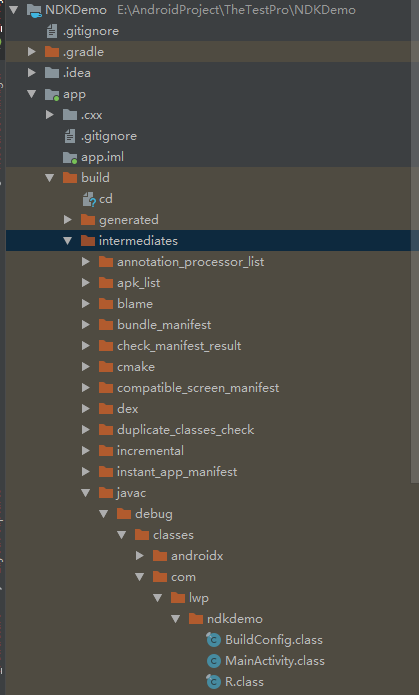Select the MainActivity.class file name
The height and width of the screenshot is (695, 419).
(275, 661)
